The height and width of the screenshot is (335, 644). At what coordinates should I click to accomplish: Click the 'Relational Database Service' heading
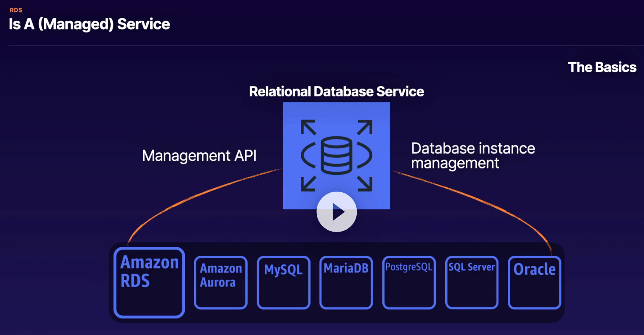337,92
